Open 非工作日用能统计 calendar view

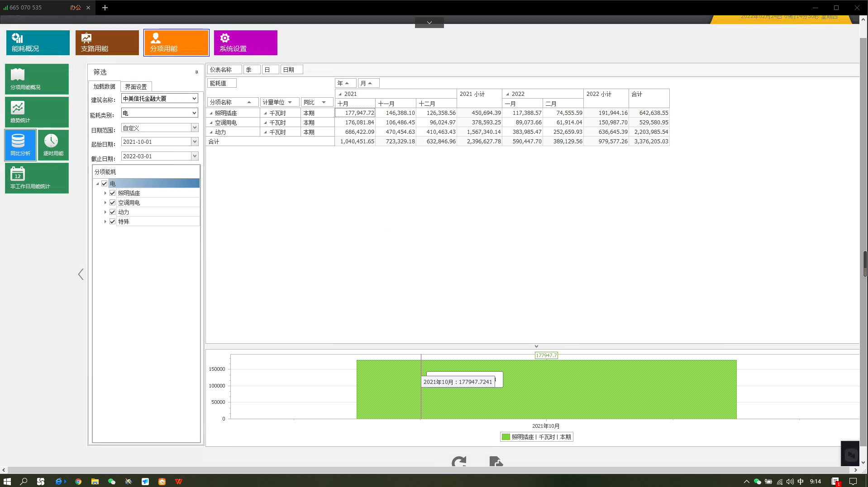37,178
